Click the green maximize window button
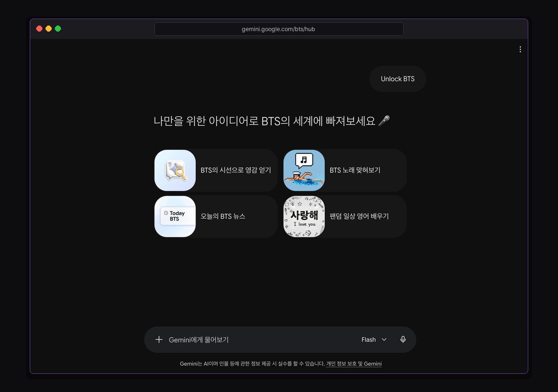This screenshot has width=558, height=392. [x=58, y=29]
